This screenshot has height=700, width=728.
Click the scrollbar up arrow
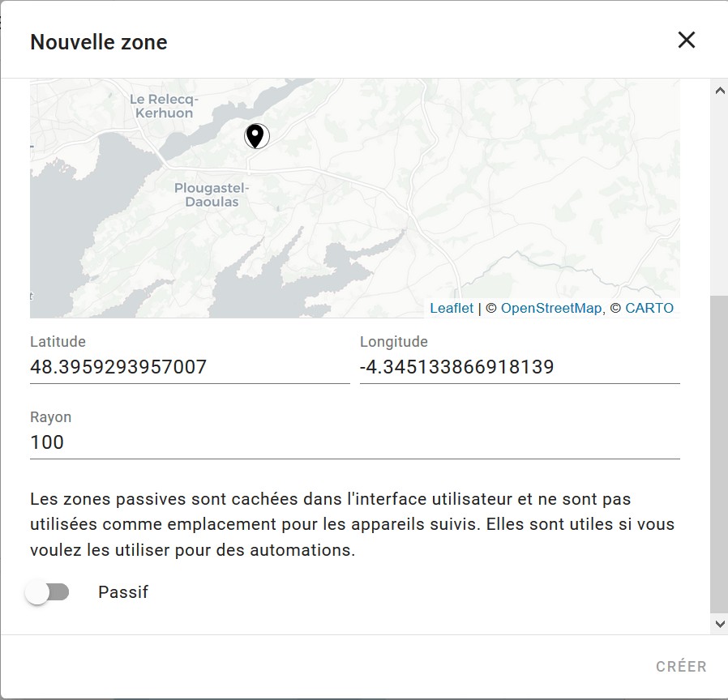(x=720, y=91)
